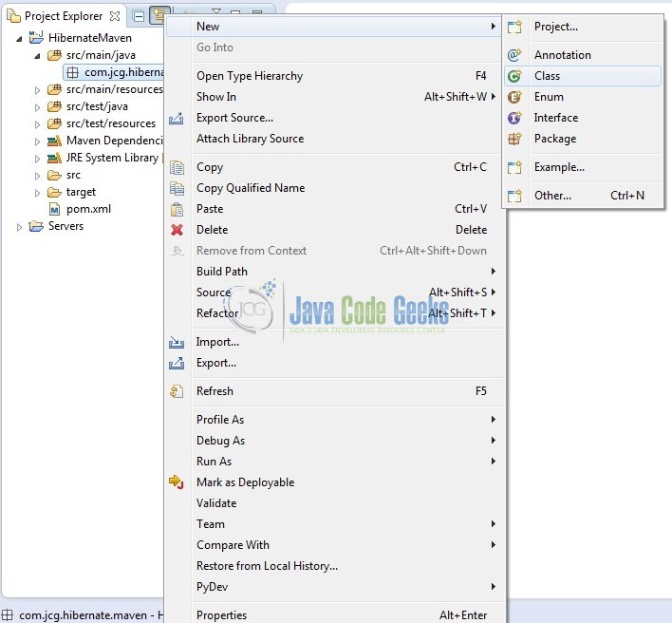Open the PyDev submenu
The image size is (672, 623).
(333, 587)
